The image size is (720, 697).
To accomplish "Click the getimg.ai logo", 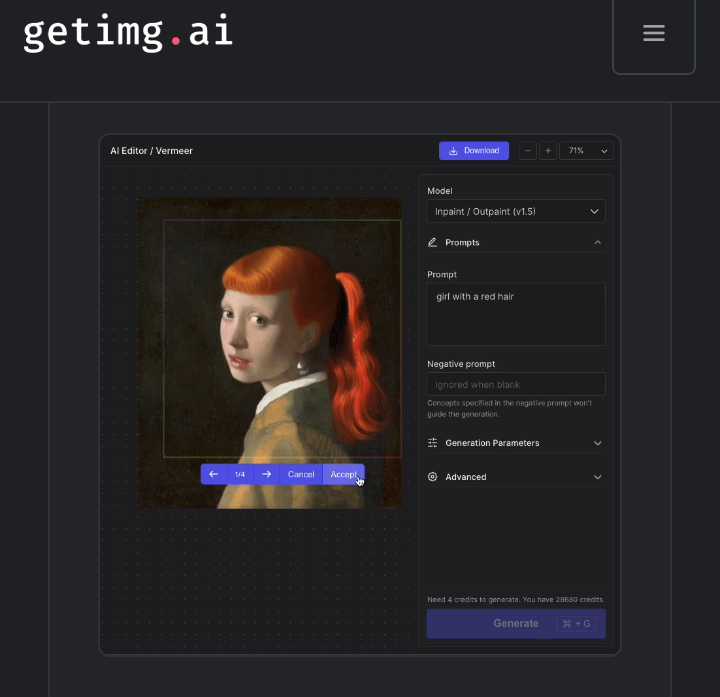I will (128, 32).
